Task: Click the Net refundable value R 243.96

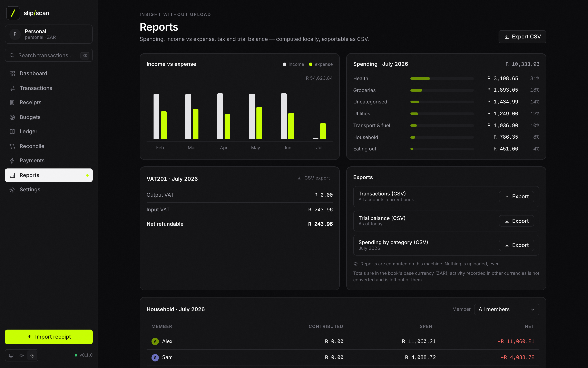Action: (320, 224)
